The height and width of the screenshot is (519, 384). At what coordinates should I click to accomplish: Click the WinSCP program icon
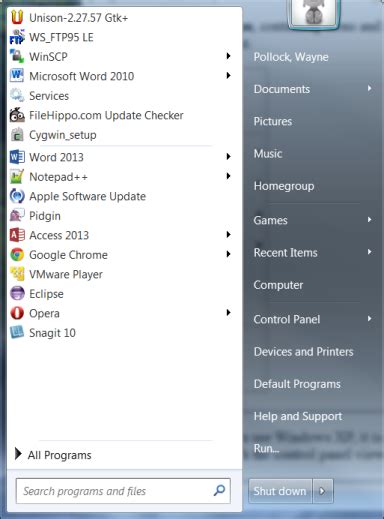click(17, 56)
